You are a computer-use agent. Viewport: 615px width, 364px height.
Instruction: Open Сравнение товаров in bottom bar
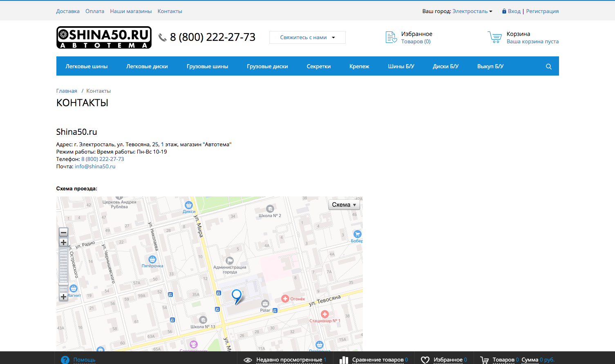click(x=378, y=360)
